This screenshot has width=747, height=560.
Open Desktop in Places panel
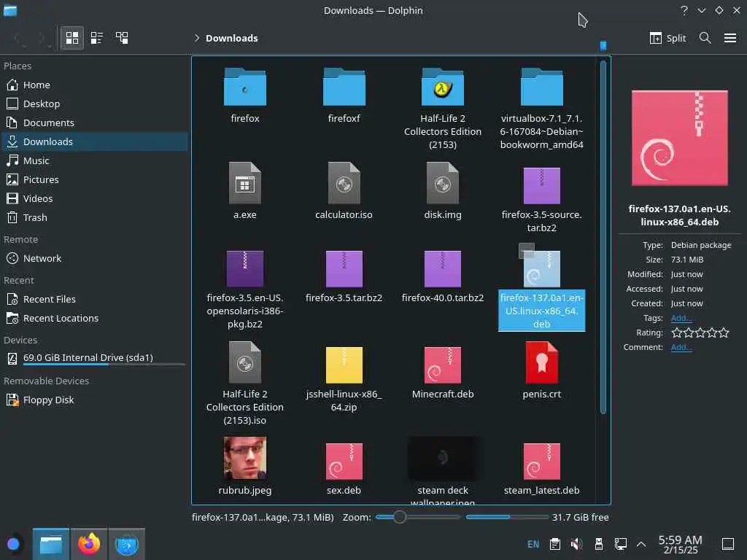point(94,104)
